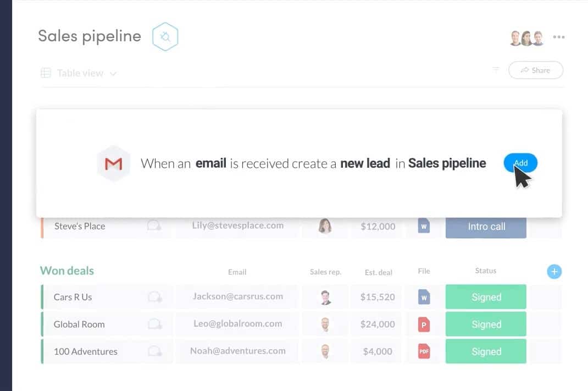Open the chat bubble on the Cars R Us row
The width and height of the screenshot is (588, 391).
click(x=154, y=296)
